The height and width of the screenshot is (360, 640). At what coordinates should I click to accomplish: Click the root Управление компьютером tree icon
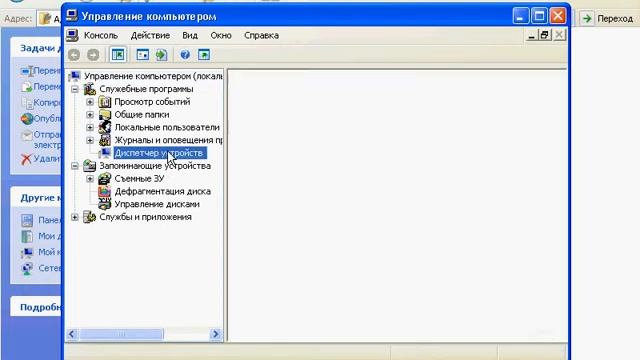point(74,76)
